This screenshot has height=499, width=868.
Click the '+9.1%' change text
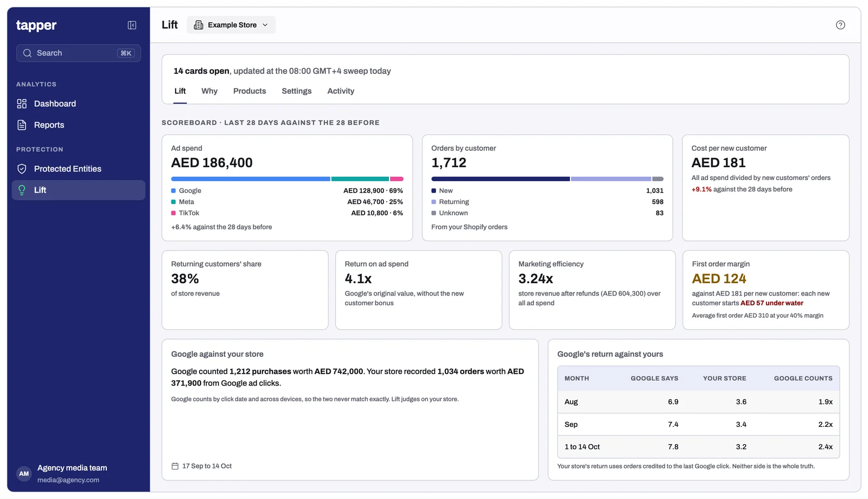click(701, 189)
